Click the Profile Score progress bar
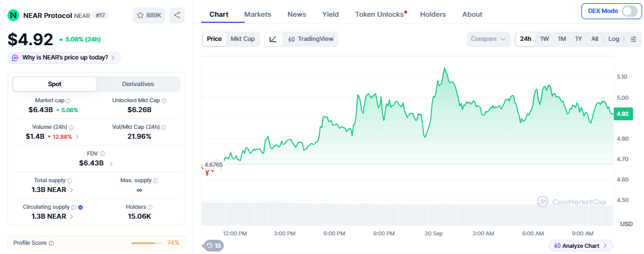 pyautogui.click(x=147, y=243)
